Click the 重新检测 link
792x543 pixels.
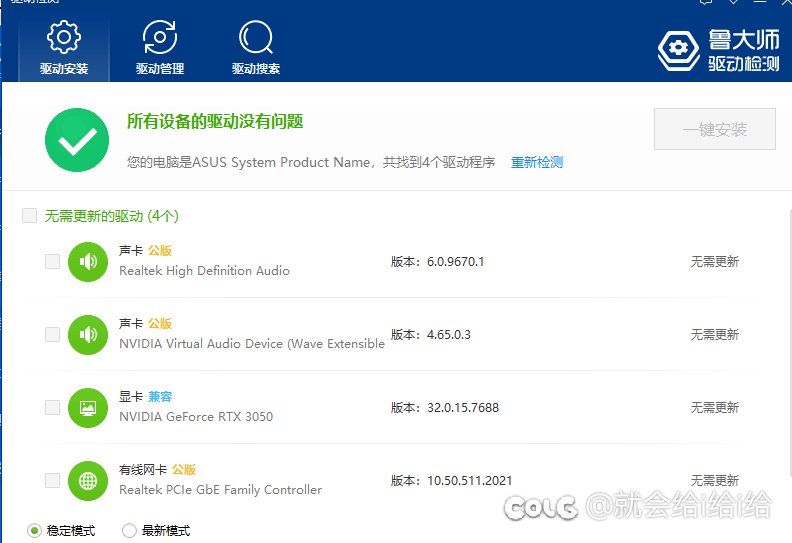[x=537, y=162]
